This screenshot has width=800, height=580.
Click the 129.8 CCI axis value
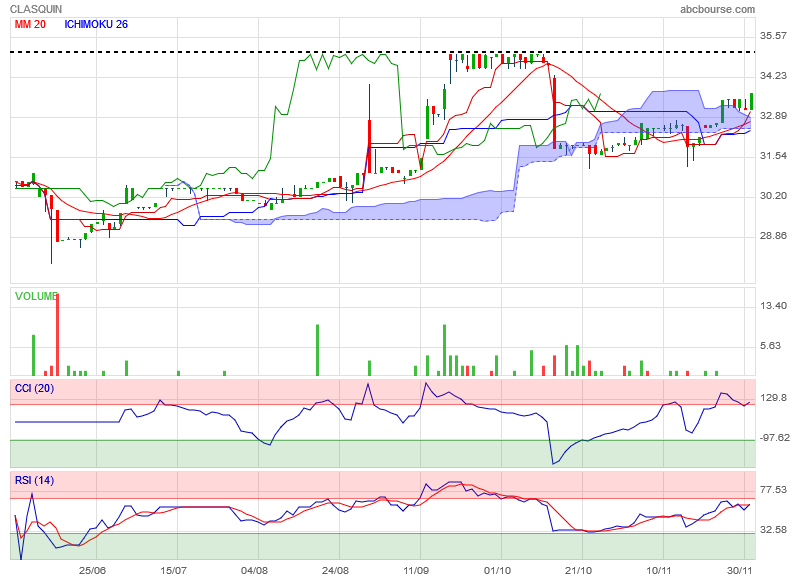[773, 398]
